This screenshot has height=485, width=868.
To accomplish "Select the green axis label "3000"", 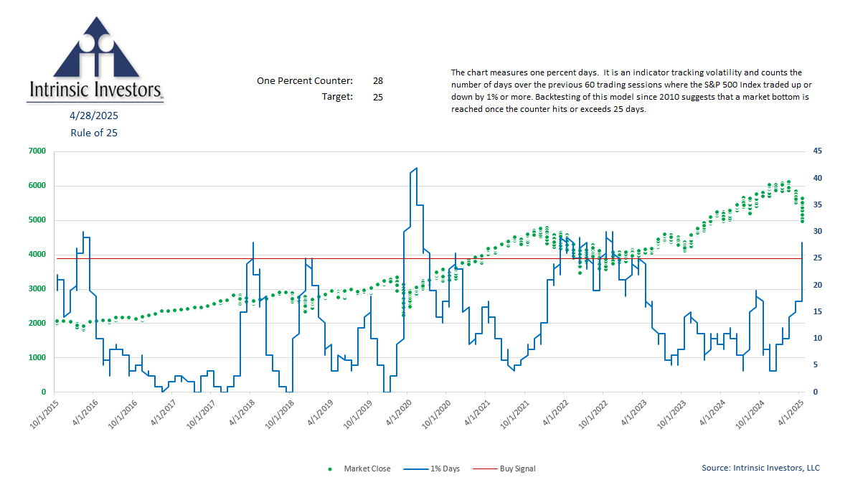I will point(37,289).
